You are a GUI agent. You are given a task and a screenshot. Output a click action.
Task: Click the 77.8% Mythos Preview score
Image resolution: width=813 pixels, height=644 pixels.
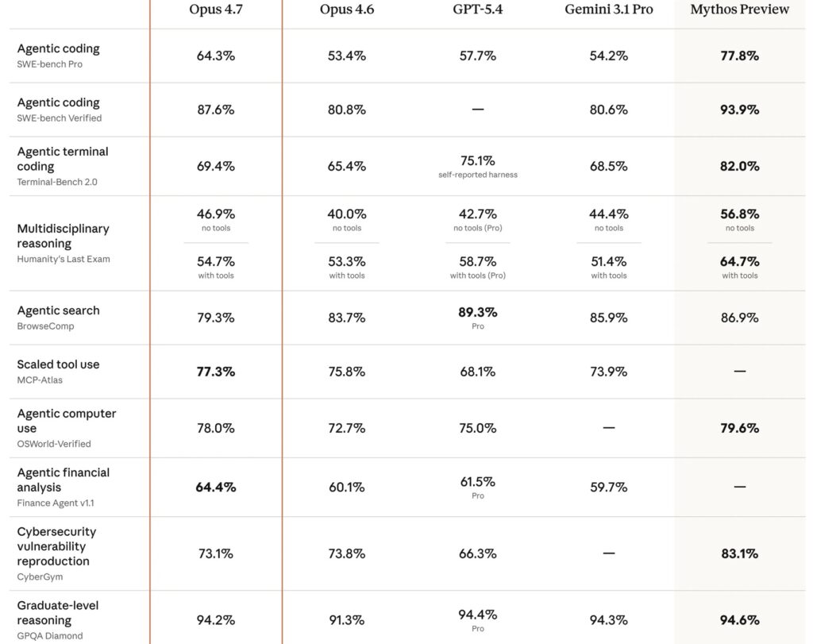coord(739,56)
